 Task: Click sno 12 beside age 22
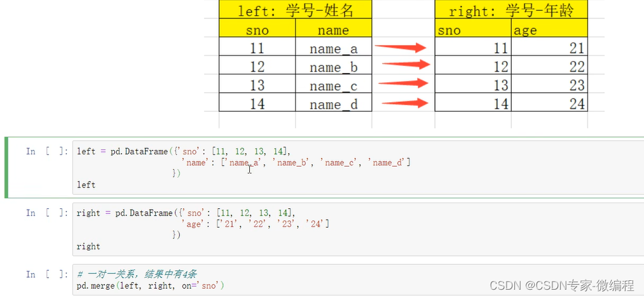pyautogui.click(x=473, y=65)
